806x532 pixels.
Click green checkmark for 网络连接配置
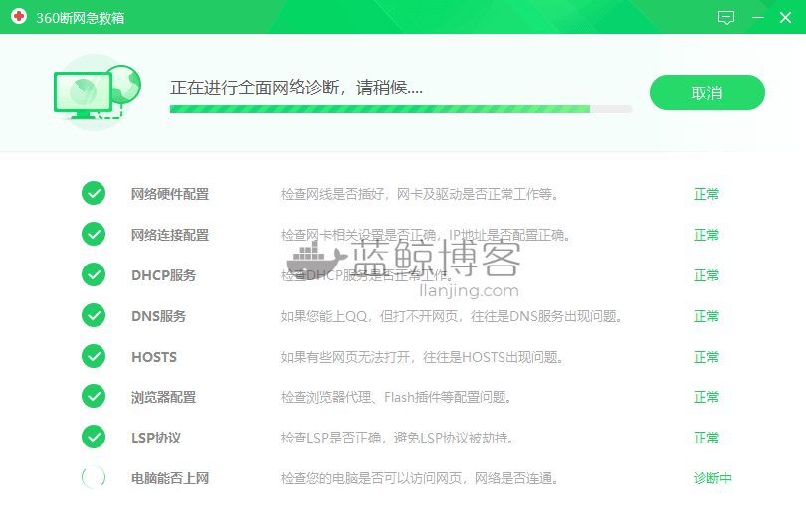pos(94,234)
